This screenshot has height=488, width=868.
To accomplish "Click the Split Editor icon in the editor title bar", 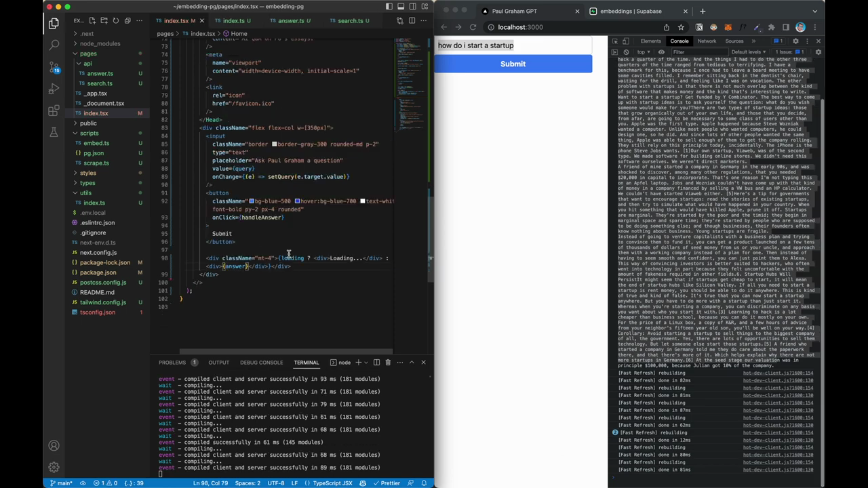I will [x=412, y=21].
